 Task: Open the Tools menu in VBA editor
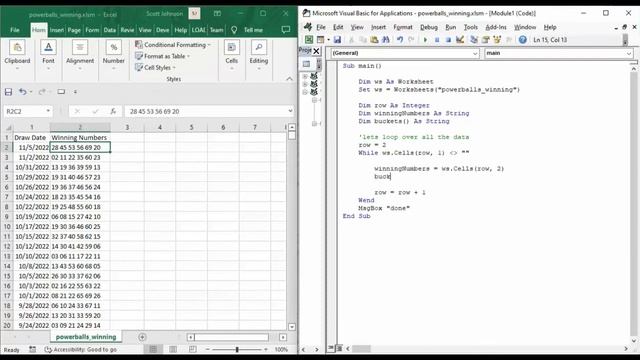471,27
